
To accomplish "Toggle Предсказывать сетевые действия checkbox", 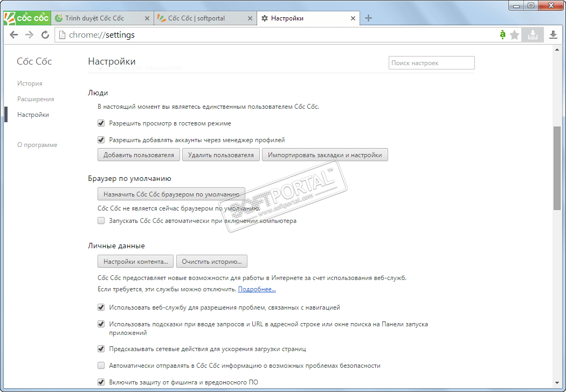I will click(x=101, y=349).
